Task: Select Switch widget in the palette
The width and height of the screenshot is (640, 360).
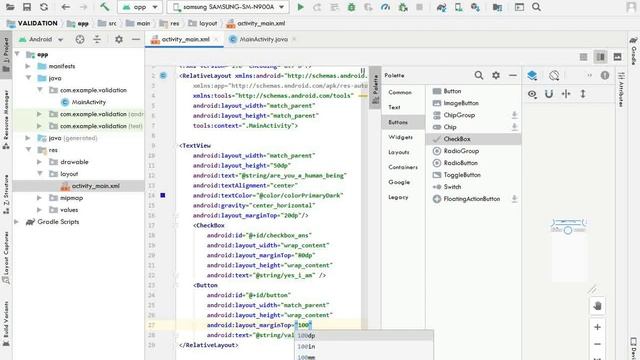Action: 473,187
